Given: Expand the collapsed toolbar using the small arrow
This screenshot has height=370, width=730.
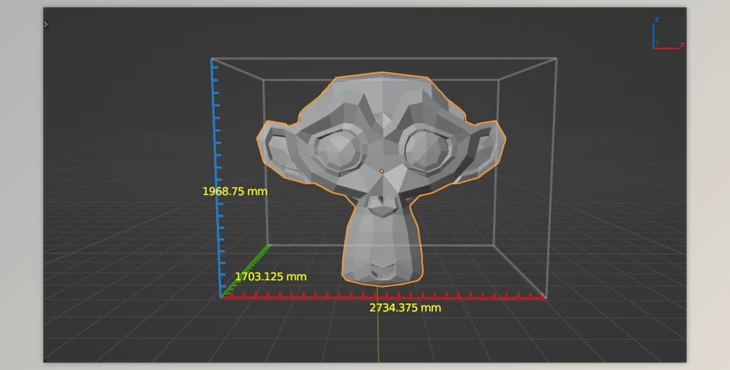Looking at the screenshot, I should point(46,24).
